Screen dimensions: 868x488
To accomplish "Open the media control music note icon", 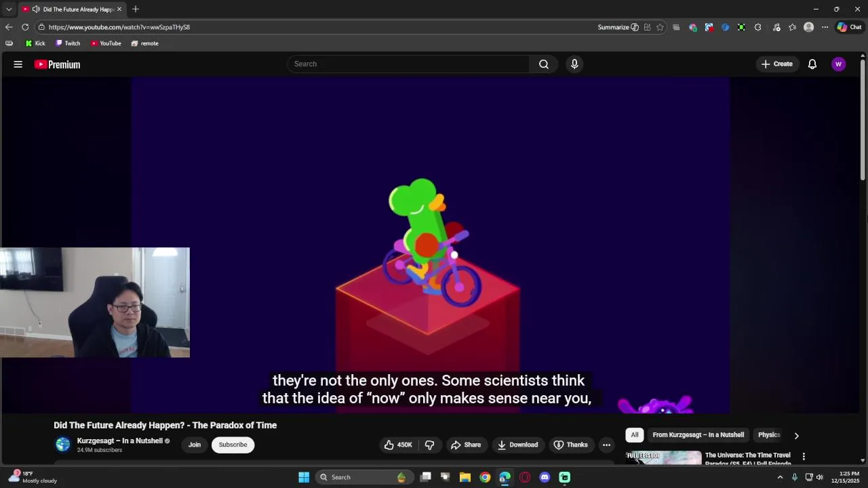I will tap(776, 27).
